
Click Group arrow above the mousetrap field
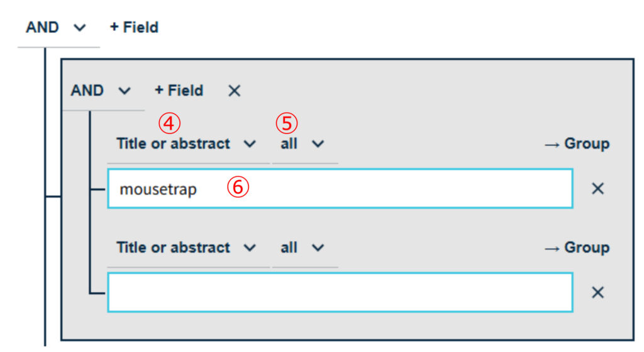coord(577,144)
